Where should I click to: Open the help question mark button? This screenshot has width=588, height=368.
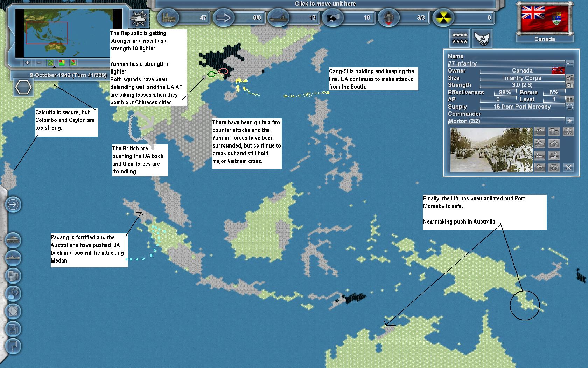tap(13, 347)
